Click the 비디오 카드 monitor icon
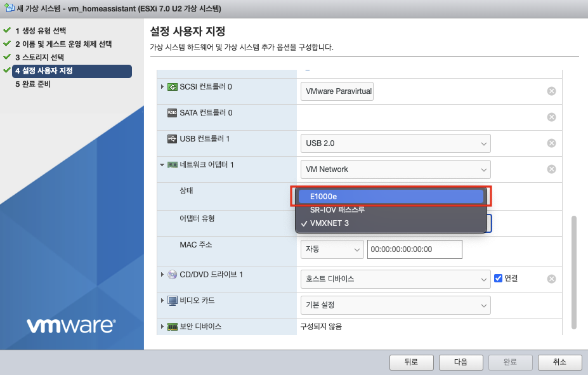Screen dimensions: 588x375 click(172, 301)
